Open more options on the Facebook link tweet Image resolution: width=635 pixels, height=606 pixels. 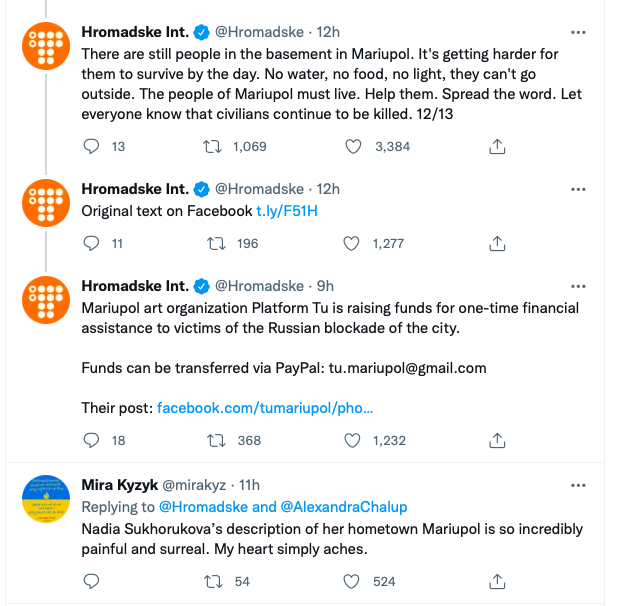578,188
